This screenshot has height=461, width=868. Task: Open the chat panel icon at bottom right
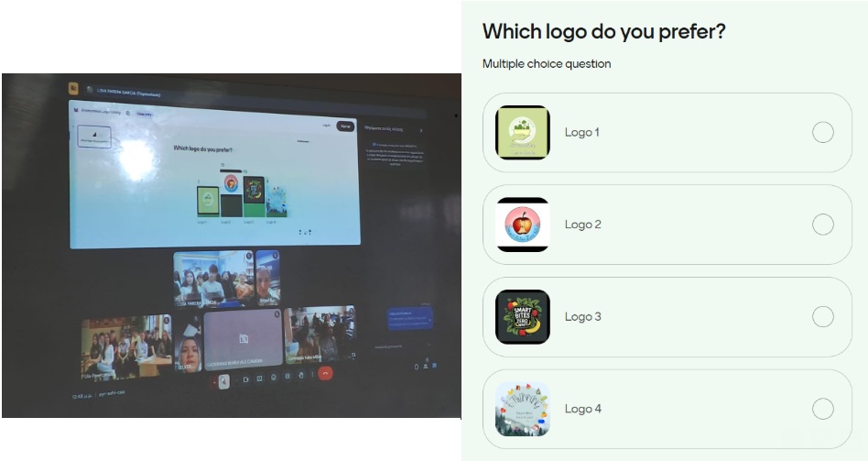coord(434,366)
